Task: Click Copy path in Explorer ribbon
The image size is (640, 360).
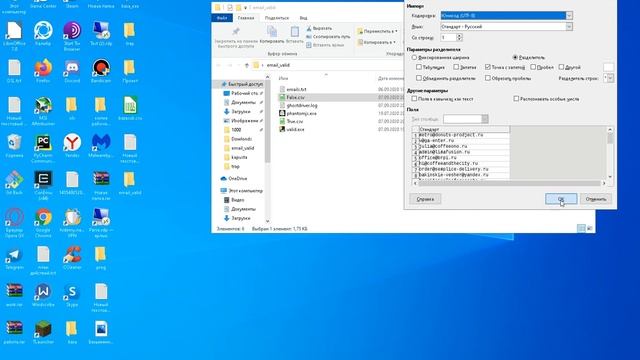Action: (328, 37)
